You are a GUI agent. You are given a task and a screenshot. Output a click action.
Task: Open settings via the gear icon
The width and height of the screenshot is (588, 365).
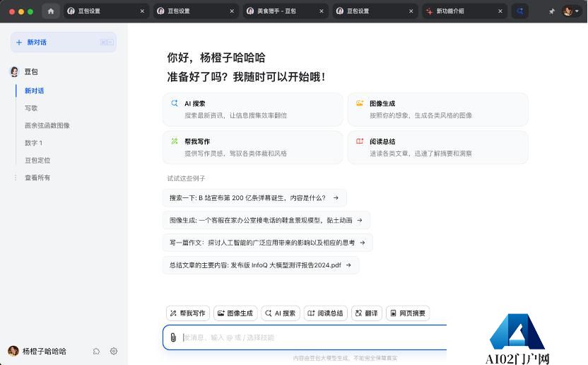114,351
